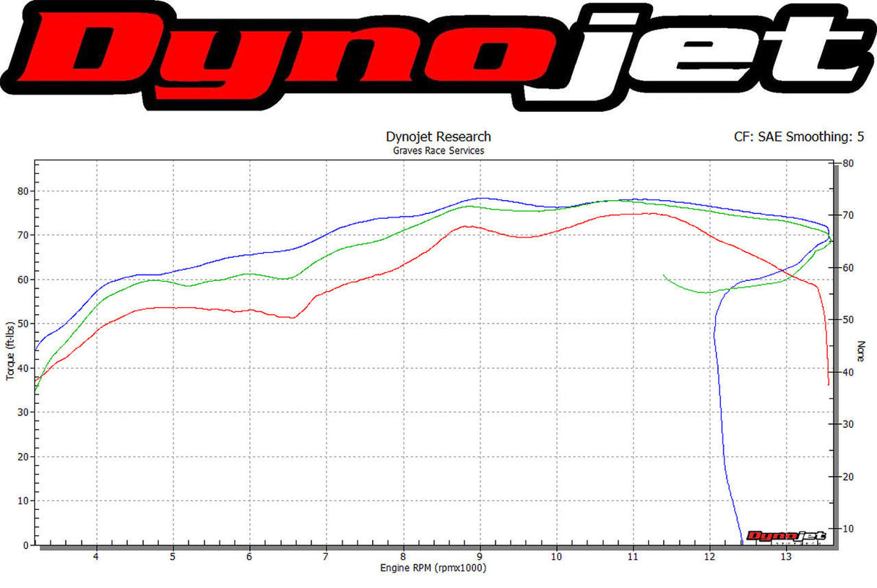This screenshot has height=588, width=877.
Task: Click the Dynojet Research header text
Action: [x=438, y=136]
